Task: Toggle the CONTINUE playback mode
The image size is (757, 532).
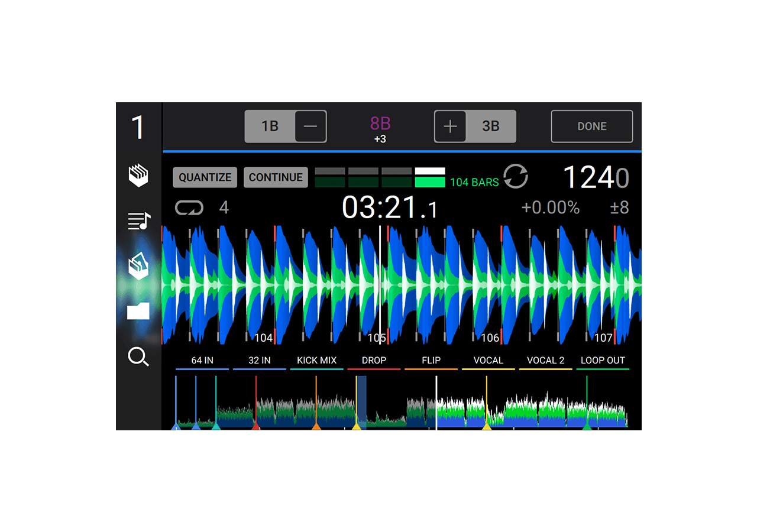Action: tap(276, 177)
